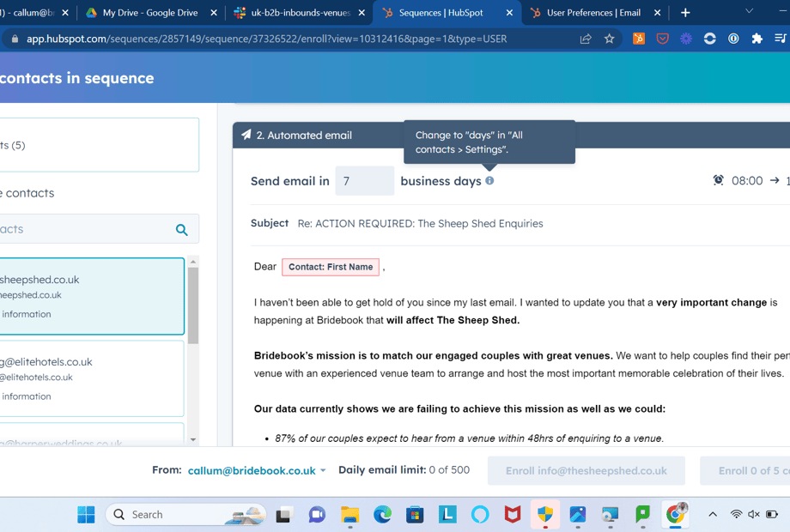This screenshot has height=532, width=790.
Task: Click the search magnifier icon in contacts
Action: 181,229
